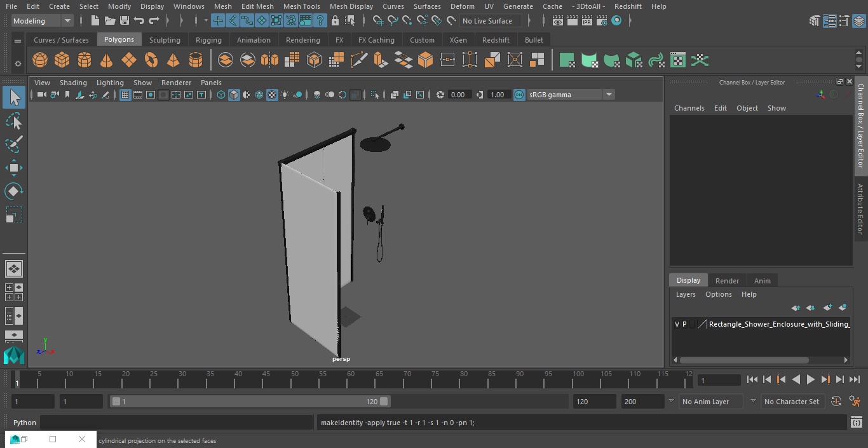Create a polygon cube from shelf
868x448 pixels.
click(x=62, y=60)
